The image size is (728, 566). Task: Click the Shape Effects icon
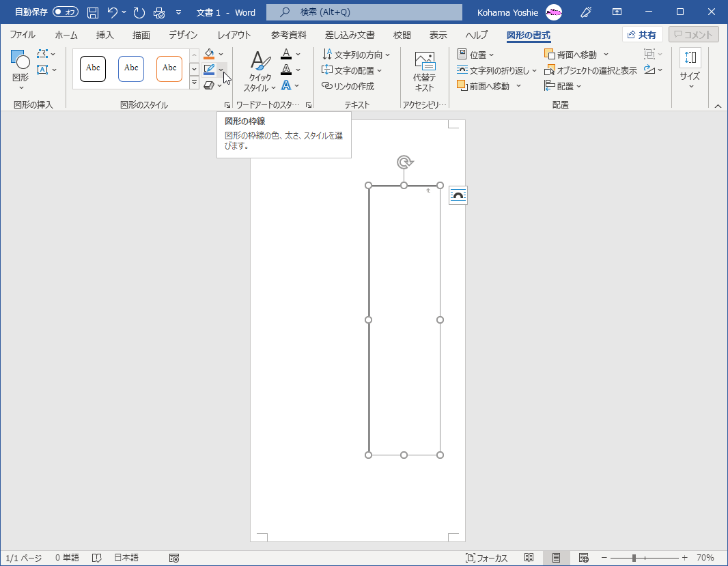tap(209, 85)
